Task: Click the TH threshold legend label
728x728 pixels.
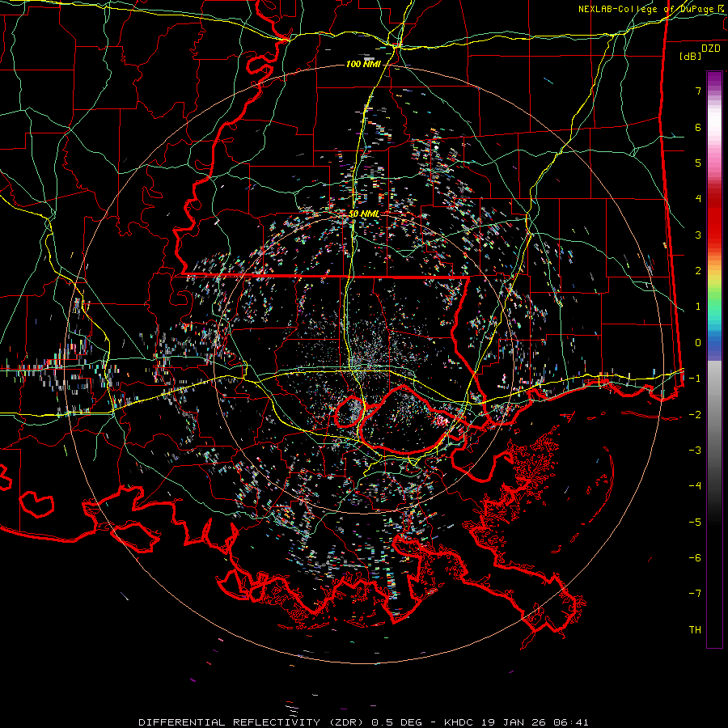Action: click(695, 630)
